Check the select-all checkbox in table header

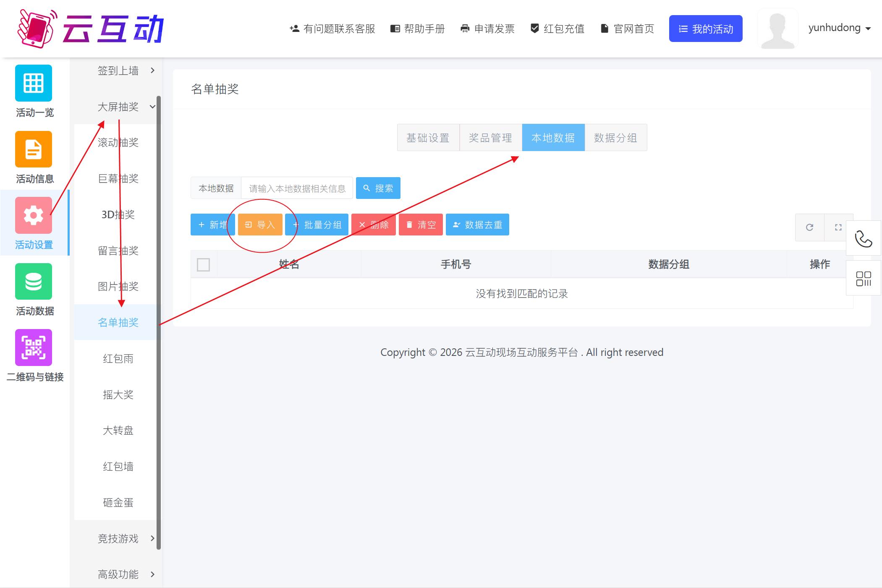tap(203, 264)
